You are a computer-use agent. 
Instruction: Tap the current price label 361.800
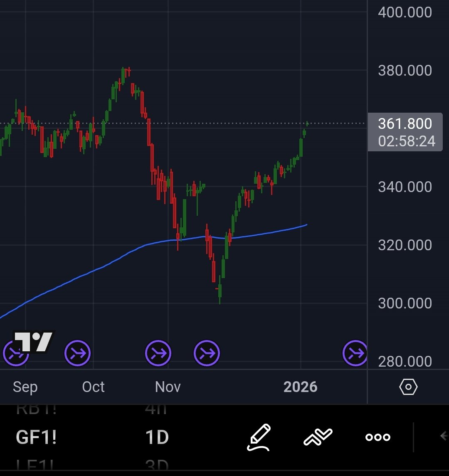(x=405, y=123)
